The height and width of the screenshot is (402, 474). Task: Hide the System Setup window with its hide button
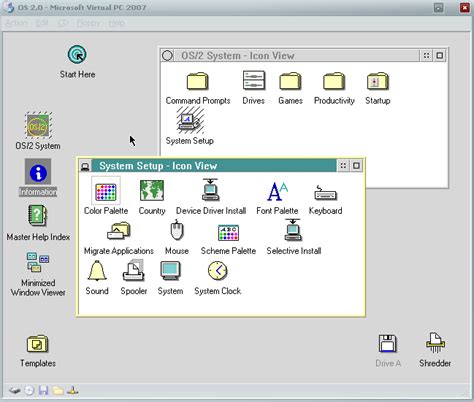(343, 165)
